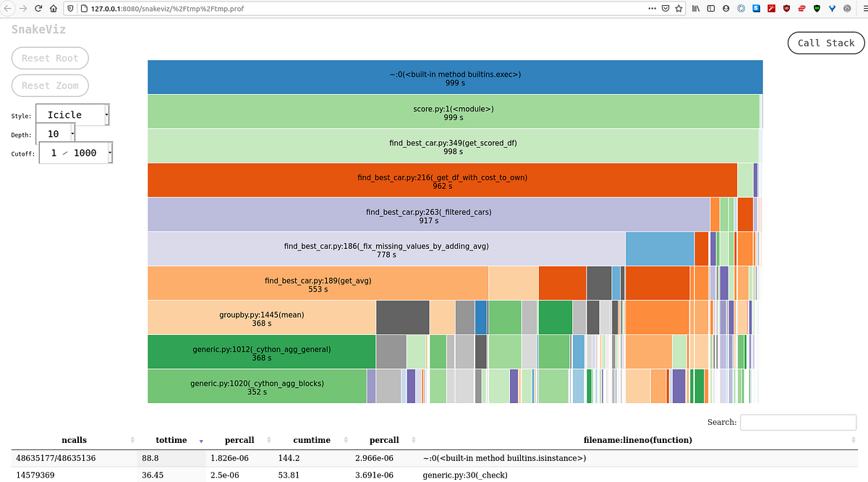The width and height of the screenshot is (868, 482).
Task: Open the Style dropdown showing Icicle
Action: [72, 114]
